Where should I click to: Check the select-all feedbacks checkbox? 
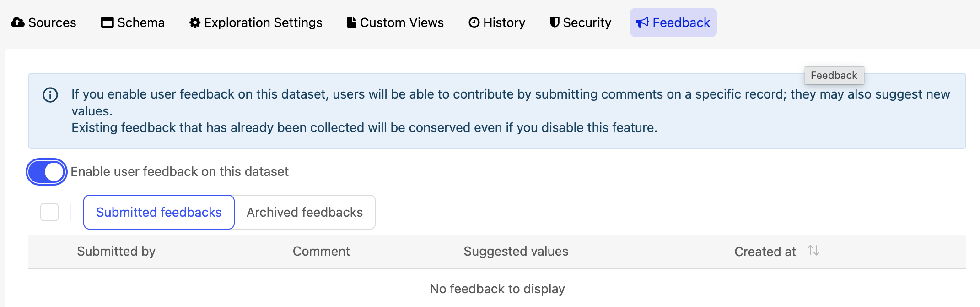(49, 212)
